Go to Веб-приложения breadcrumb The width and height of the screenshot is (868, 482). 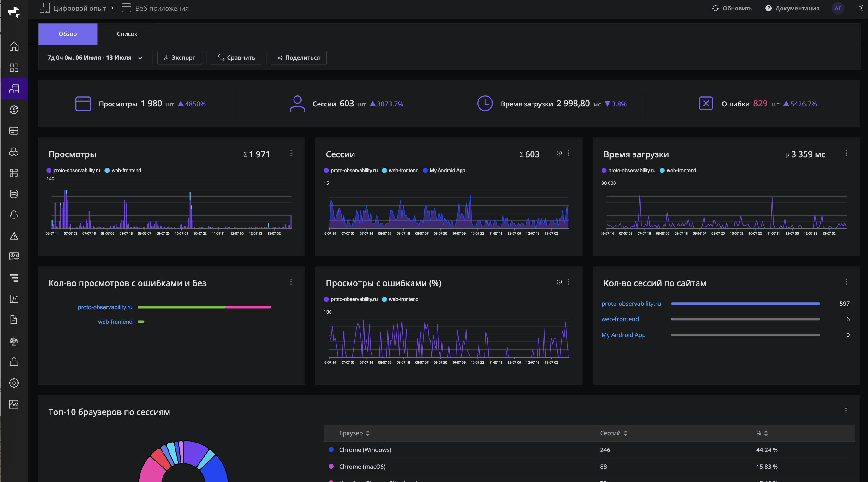point(155,8)
